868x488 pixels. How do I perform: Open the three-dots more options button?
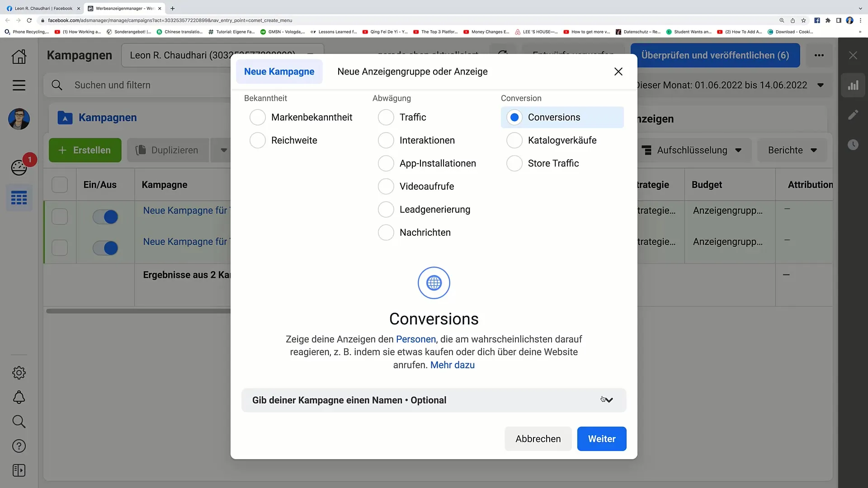coord(819,55)
